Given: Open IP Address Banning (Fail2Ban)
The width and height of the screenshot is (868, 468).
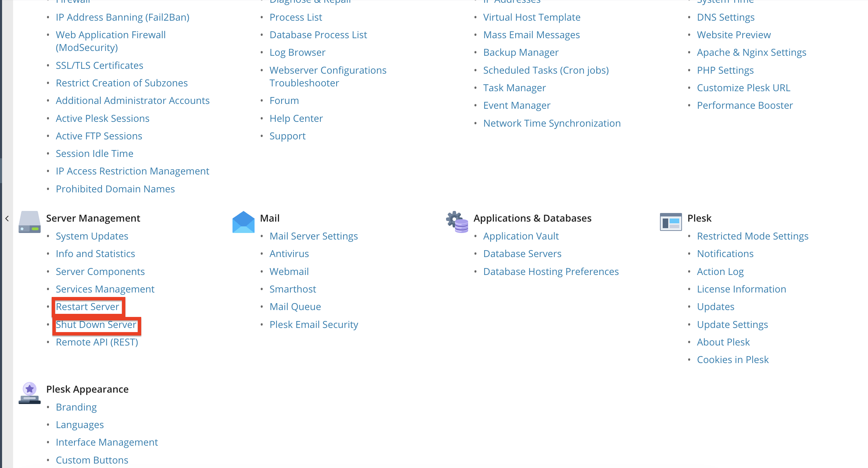Looking at the screenshot, I should [123, 17].
